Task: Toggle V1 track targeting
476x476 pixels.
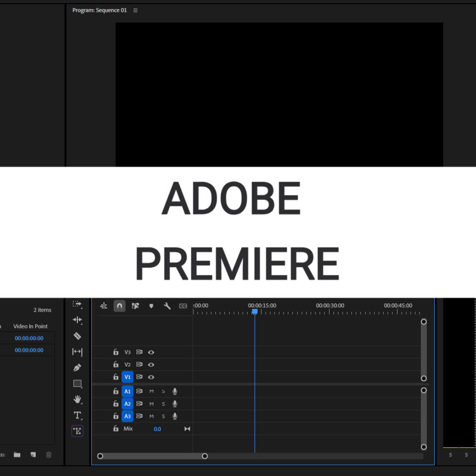Action: [x=128, y=377]
